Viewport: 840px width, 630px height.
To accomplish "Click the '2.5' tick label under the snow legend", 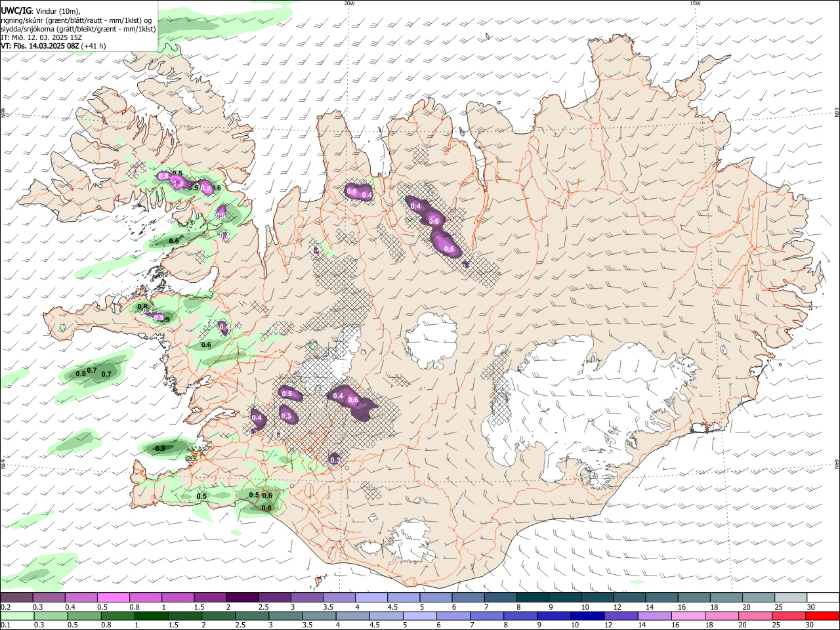I will tap(263, 607).
